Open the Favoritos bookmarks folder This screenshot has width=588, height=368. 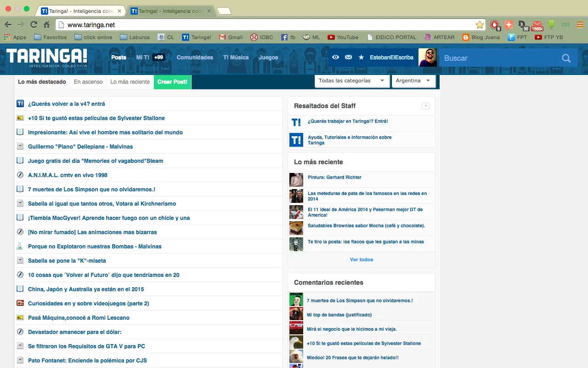50,37
